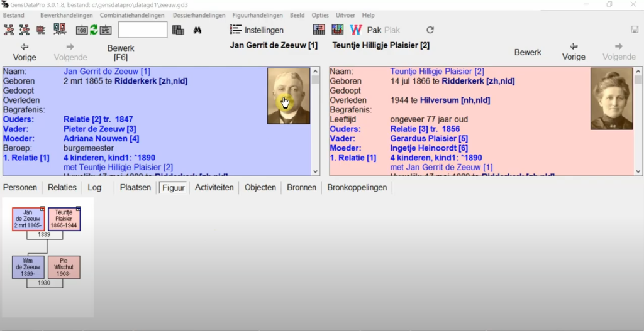Open search with the binoculars icon
644x331 pixels.
197,30
